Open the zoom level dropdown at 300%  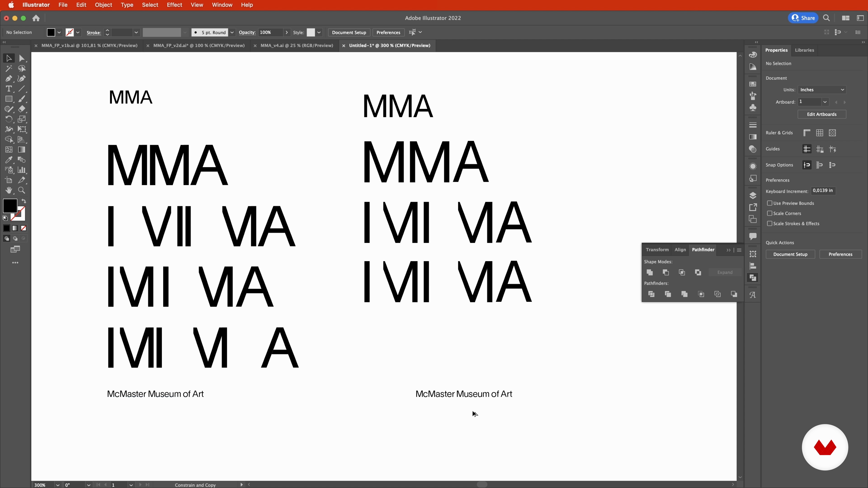click(x=58, y=485)
